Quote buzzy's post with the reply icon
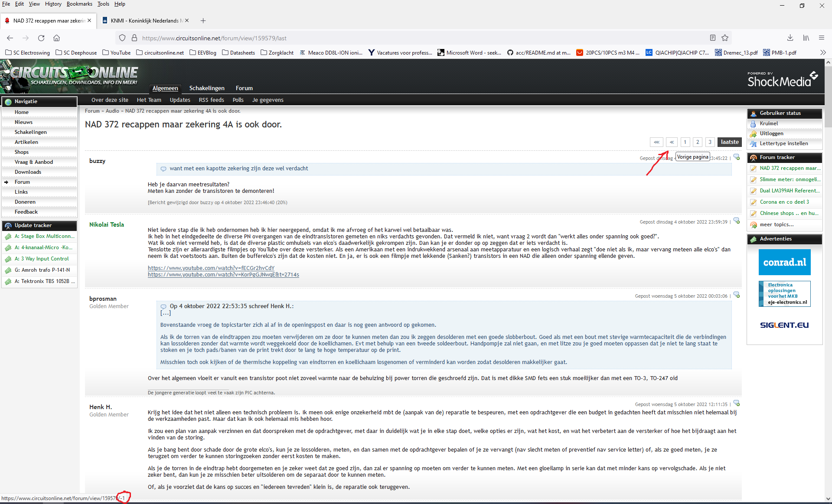Image resolution: width=832 pixels, height=504 pixels. click(737, 157)
